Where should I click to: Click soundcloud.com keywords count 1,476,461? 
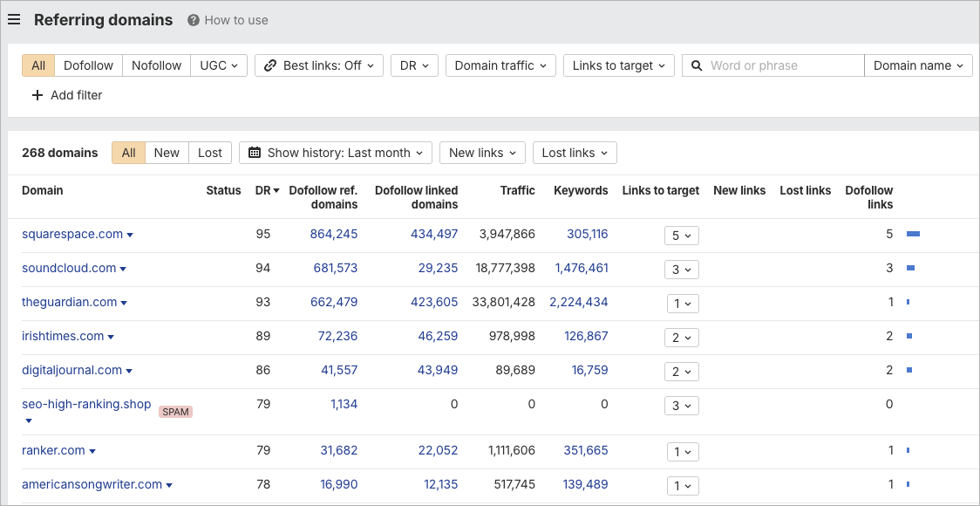coord(582,268)
